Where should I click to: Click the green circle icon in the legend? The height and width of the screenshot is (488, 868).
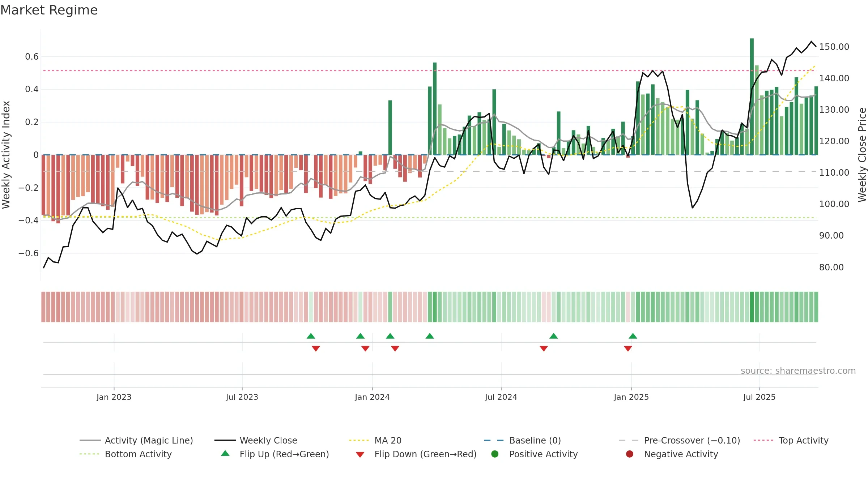[x=495, y=454]
